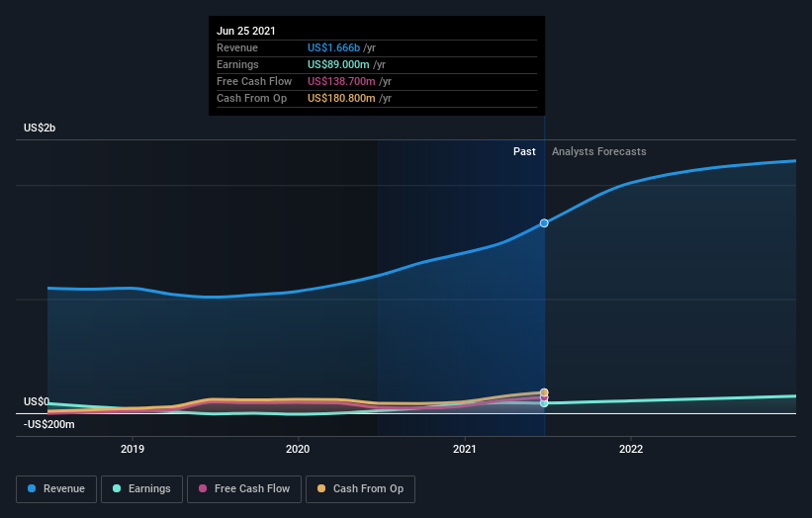The height and width of the screenshot is (518, 812).
Task: Toggle the Earnings series legend button
Action: 141,489
